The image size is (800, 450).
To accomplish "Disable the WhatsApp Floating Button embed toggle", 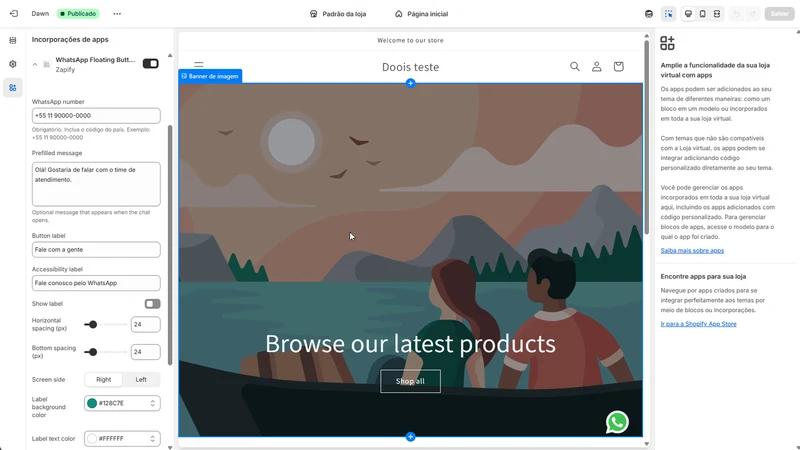I will (x=151, y=63).
